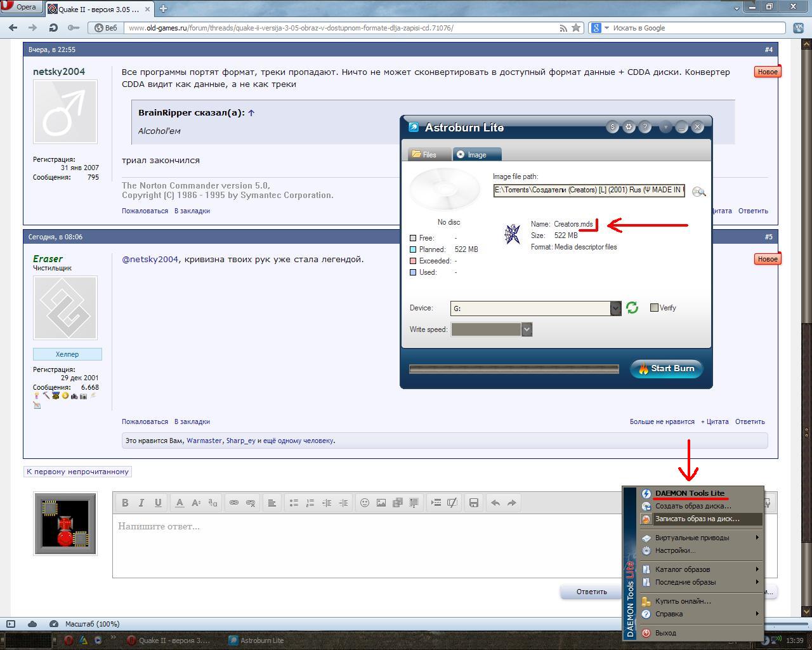Go back using Opera's back arrow
812x650 pixels.
tap(13, 28)
